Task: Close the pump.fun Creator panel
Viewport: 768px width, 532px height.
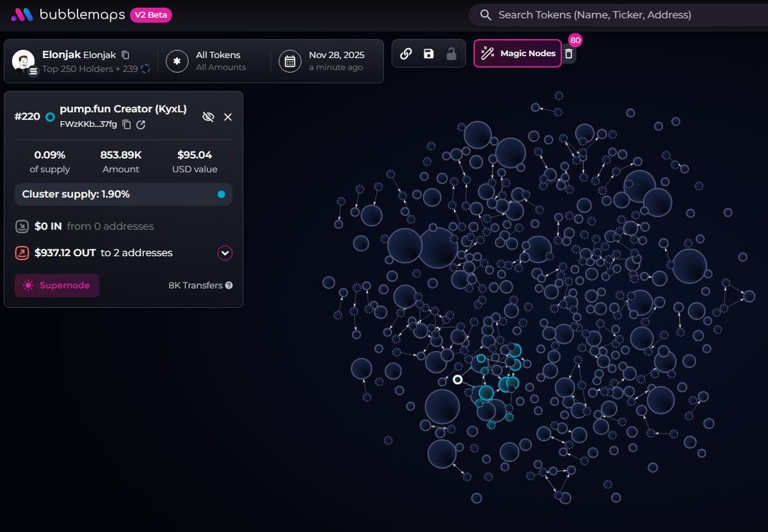Action: click(x=228, y=117)
